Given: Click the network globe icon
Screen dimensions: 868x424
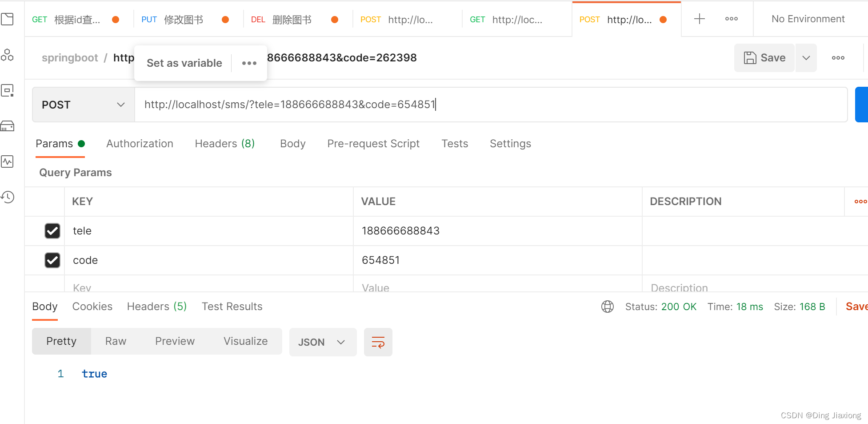Looking at the screenshot, I should 608,307.
